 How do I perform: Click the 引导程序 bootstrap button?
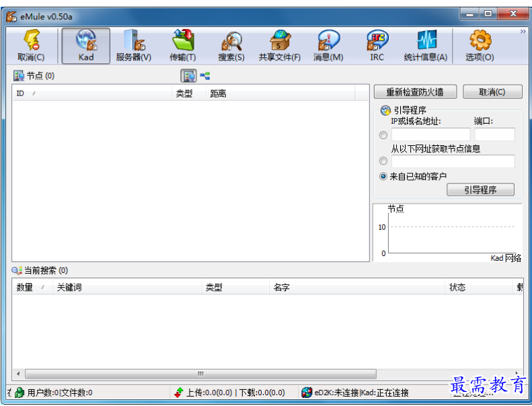coord(480,190)
